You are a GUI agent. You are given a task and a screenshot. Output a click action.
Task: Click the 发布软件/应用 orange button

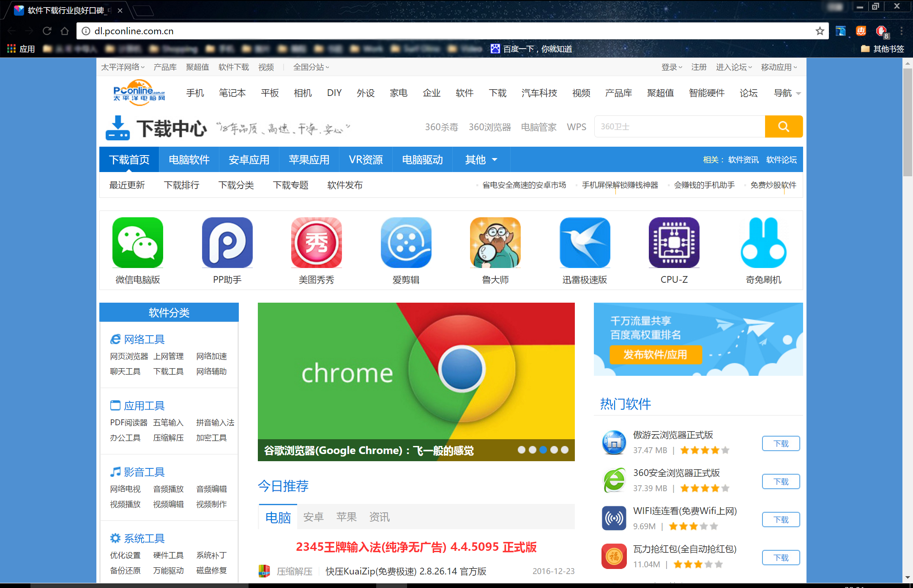coord(655,354)
